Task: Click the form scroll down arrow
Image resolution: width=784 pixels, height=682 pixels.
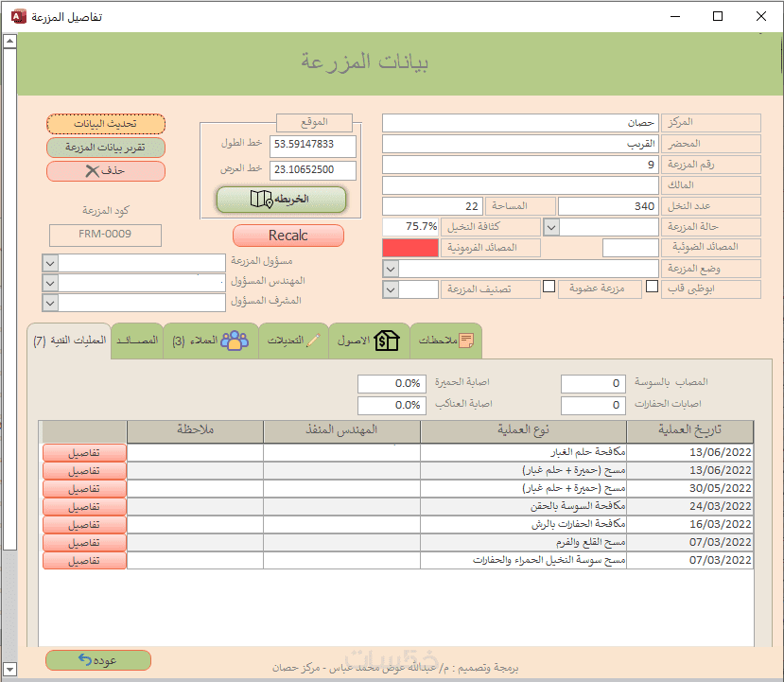Action: tap(9, 669)
